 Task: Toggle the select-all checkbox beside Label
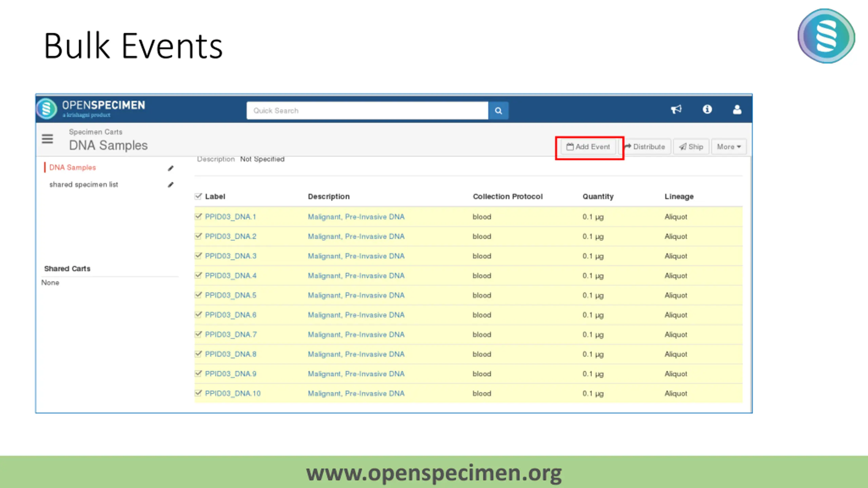coord(198,196)
